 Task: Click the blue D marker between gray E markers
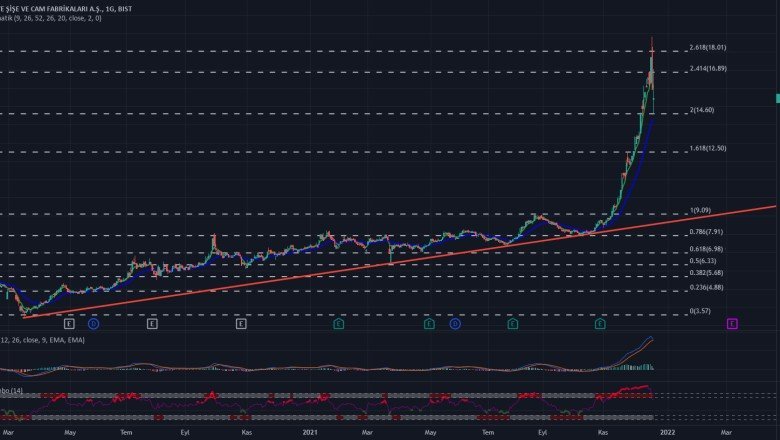click(x=94, y=324)
